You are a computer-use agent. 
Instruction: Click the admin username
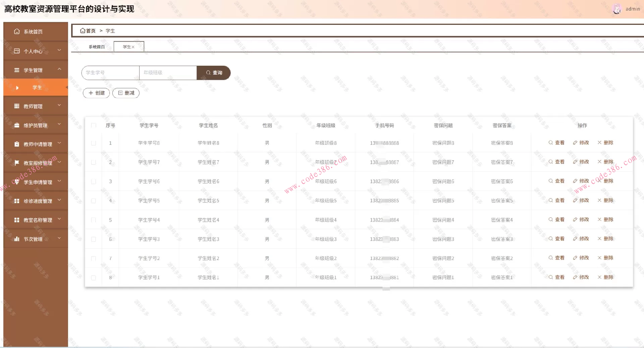[633, 9]
